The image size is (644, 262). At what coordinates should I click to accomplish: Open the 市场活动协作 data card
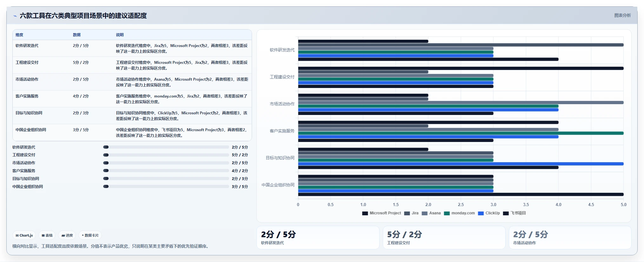(x=570, y=238)
